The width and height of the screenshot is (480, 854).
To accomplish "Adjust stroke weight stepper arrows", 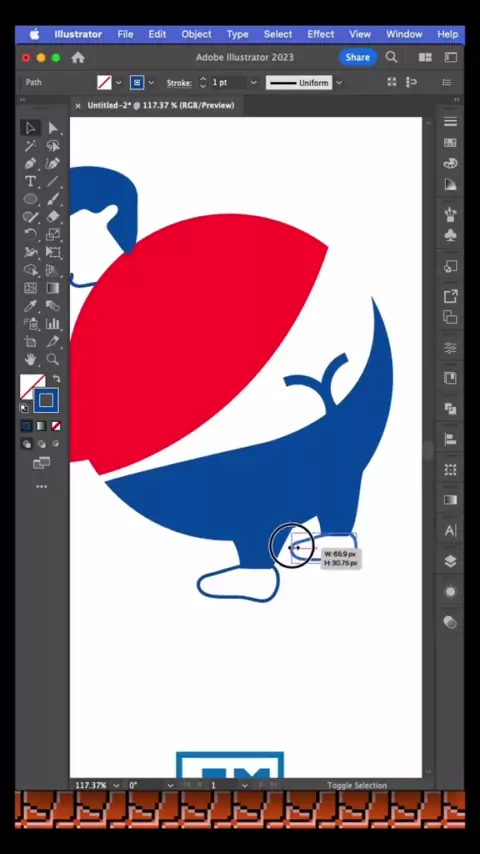I will (x=203, y=82).
